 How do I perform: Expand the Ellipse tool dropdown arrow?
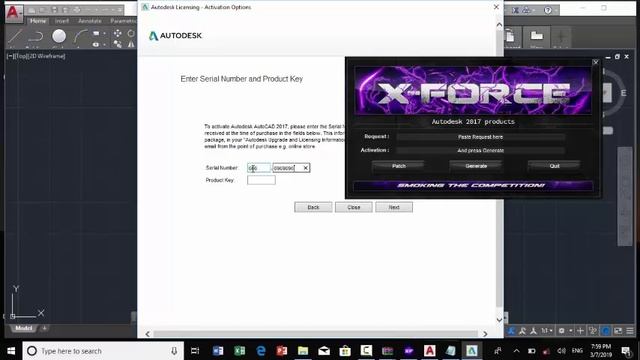click(x=104, y=44)
